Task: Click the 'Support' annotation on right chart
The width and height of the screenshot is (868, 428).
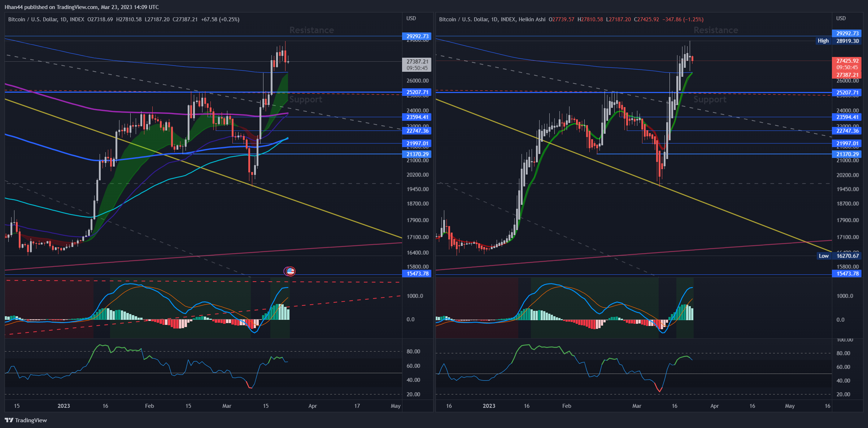Action: click(710, 99)
